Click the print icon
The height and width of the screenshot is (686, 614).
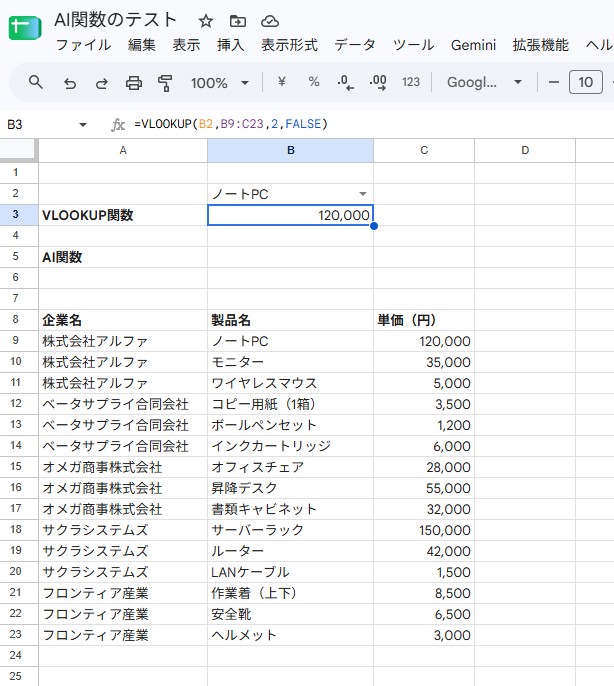pos(133,83)
